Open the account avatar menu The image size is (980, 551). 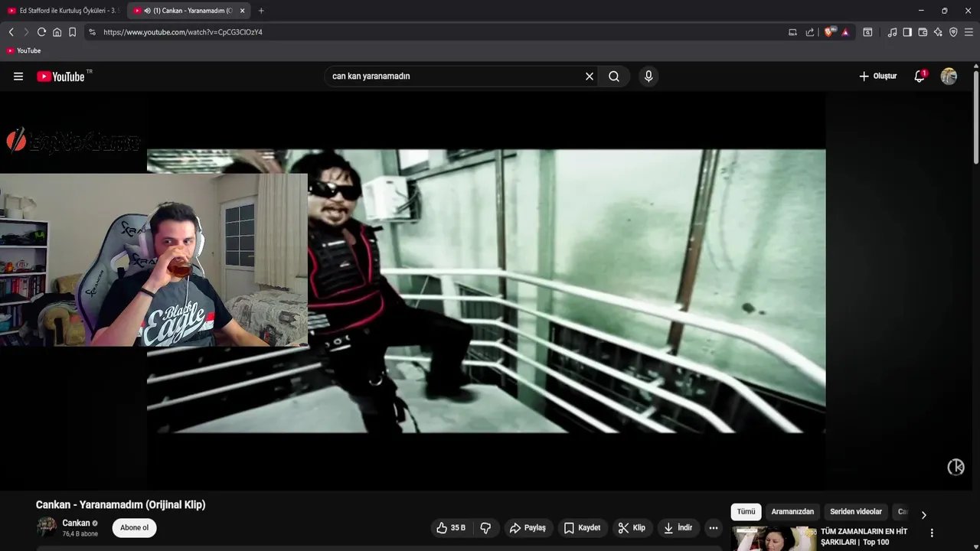pos(949,77)
